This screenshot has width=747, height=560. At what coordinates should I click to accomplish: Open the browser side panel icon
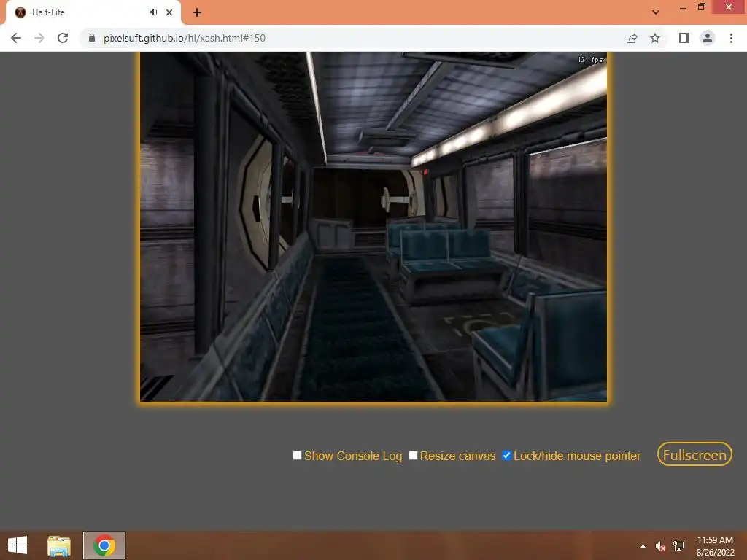(684, 38)
